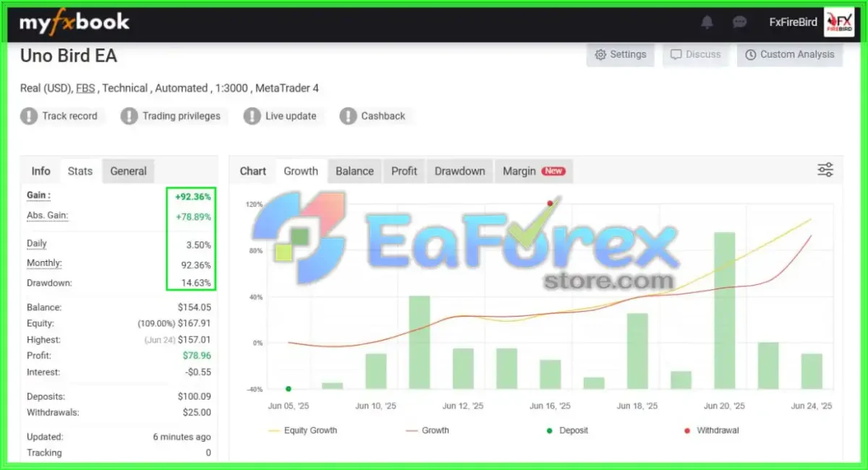Click the Jun 24, '25 axis label
The width and height of the screenshot is (868, 470).
[x=812, y=406]
